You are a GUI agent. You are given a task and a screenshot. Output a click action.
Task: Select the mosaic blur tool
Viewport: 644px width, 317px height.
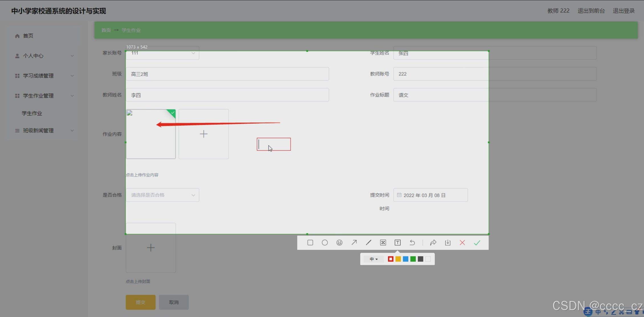click(383, 243)
